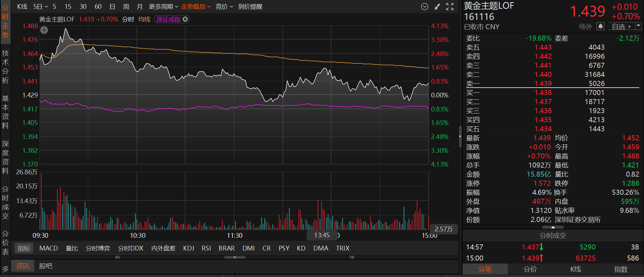Click the panel collapse arrow beside chart
644x277 pixels.
[x=460, y=136]
